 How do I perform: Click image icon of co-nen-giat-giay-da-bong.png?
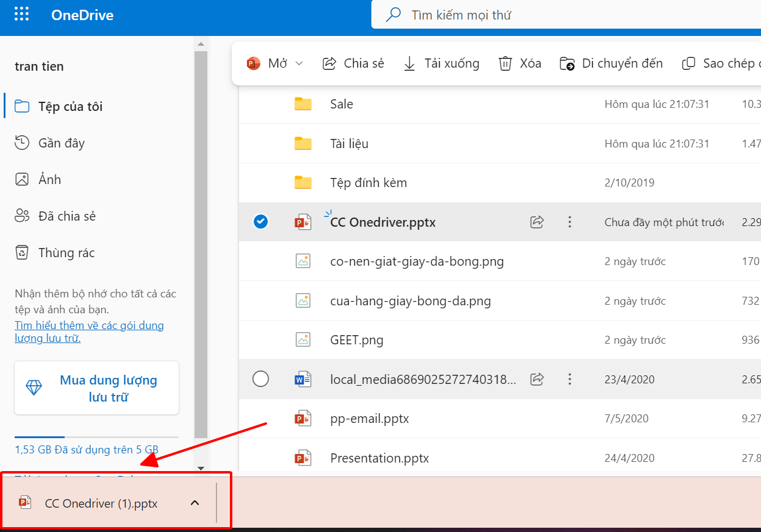303,261
